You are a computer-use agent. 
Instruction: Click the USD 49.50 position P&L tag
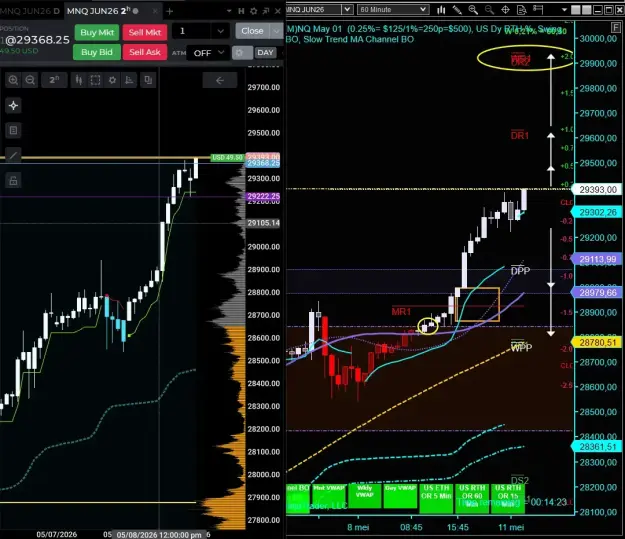pyautogui.click(x=227, y=157)
